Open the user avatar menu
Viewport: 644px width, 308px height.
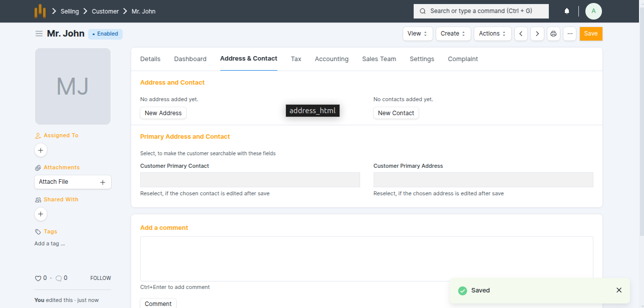(593, 11)
